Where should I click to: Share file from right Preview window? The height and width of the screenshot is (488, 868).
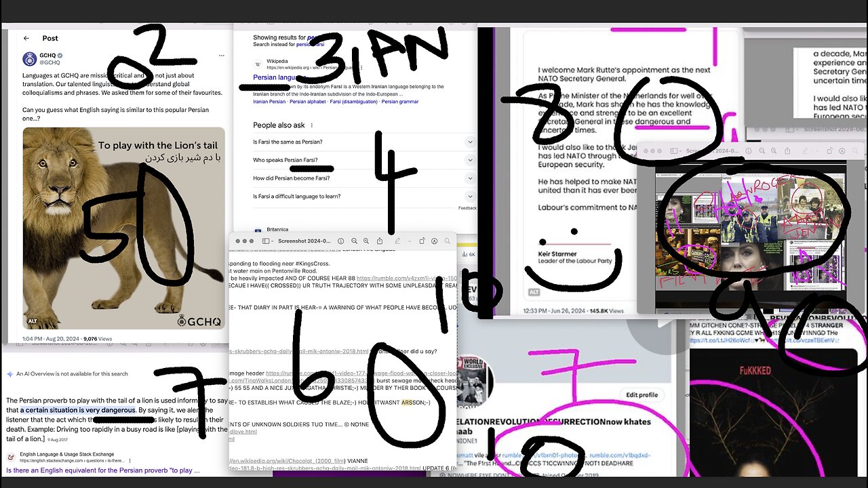click(x=787, y=151)
